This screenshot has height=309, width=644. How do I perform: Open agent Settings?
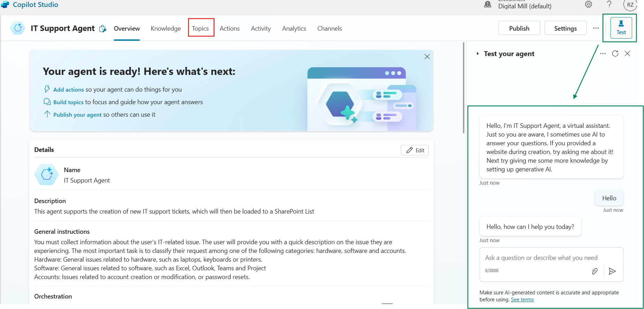pyautogui.click(x=565, y=28)
